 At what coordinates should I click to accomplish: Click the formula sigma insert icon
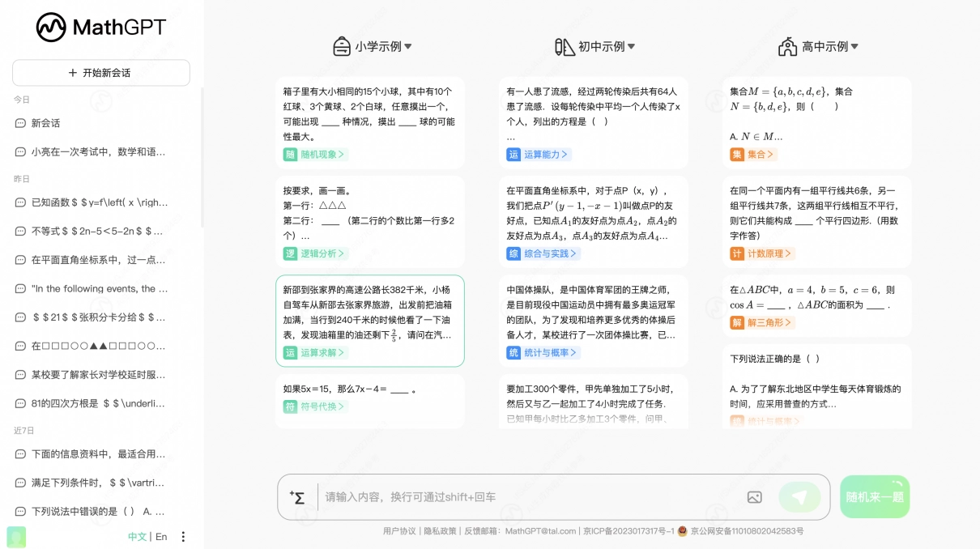point(296,497)
